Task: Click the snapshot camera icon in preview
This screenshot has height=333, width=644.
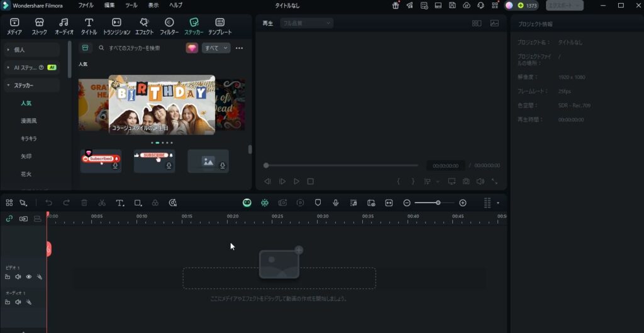Action: tap(466, 181)
